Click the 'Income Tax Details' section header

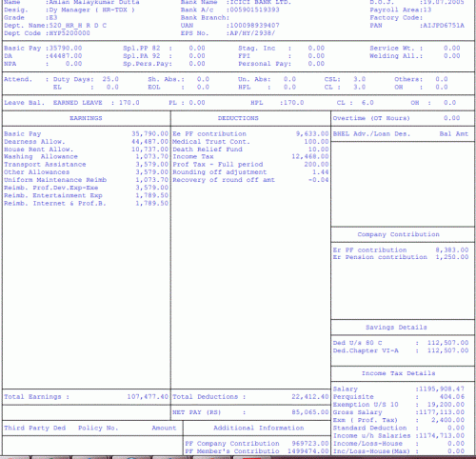tap(398, 373)
